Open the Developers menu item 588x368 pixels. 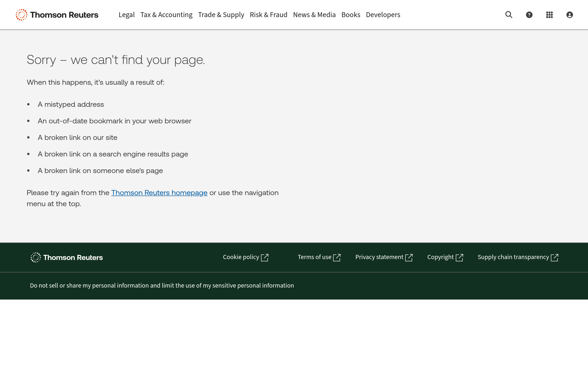[x=383, y=15]
